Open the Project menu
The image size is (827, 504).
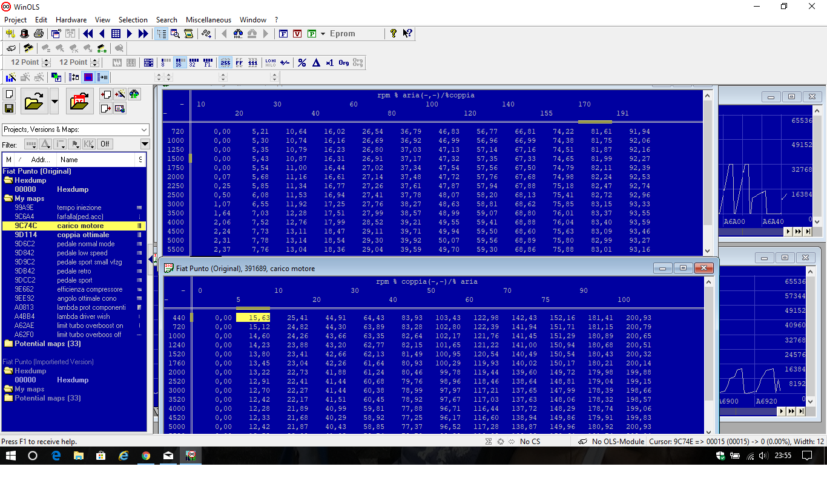click(x=16, y=20)
